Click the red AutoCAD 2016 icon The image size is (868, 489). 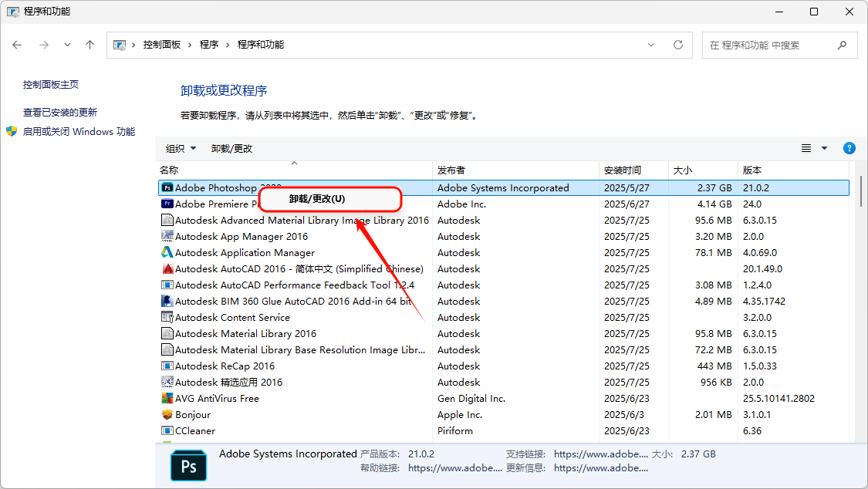[x=167, y=268]
